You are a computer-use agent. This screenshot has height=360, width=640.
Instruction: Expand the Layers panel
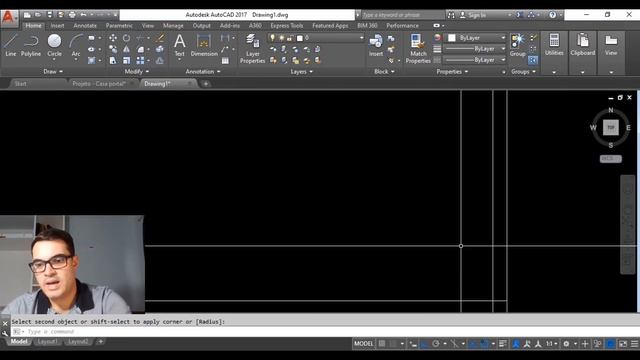click(x=302, y=71)
